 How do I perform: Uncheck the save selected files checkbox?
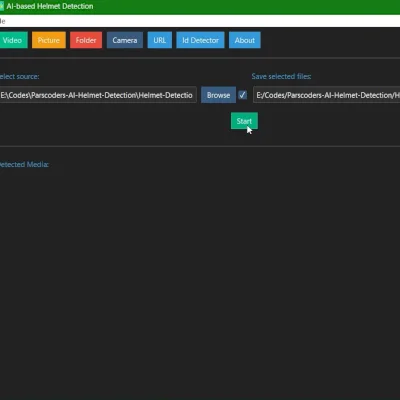pos(243,95)
